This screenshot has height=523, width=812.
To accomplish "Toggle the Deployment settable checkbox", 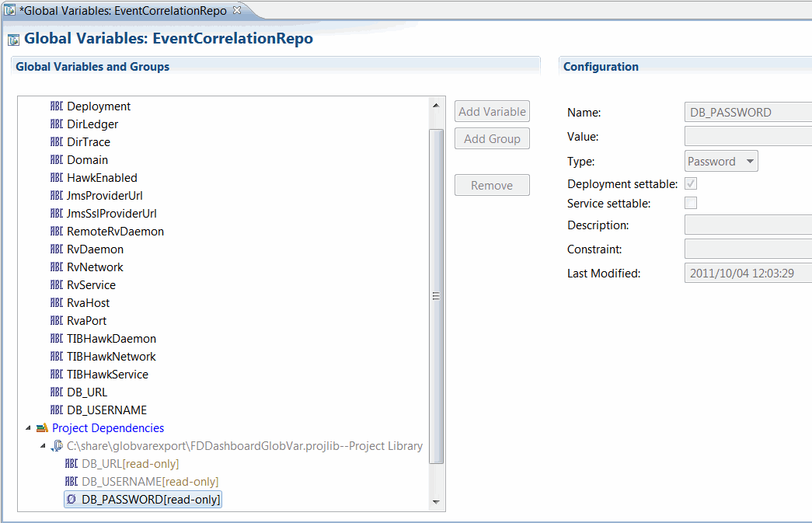I will (x=691, y=184).
